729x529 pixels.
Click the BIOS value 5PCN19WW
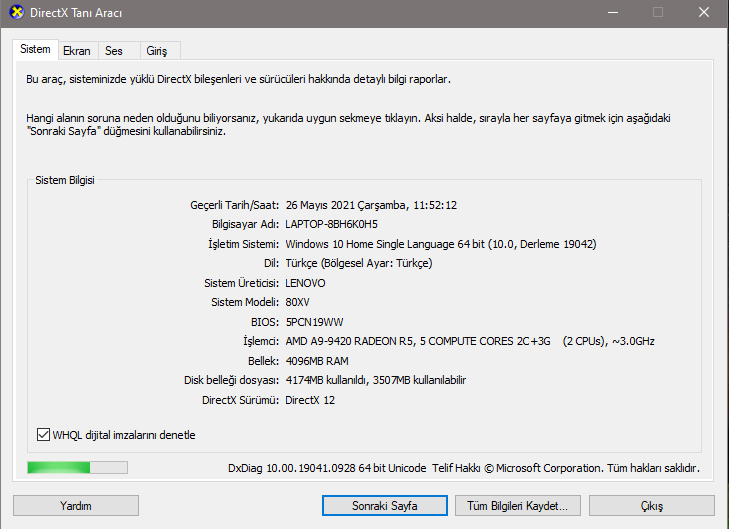(314, 322)
